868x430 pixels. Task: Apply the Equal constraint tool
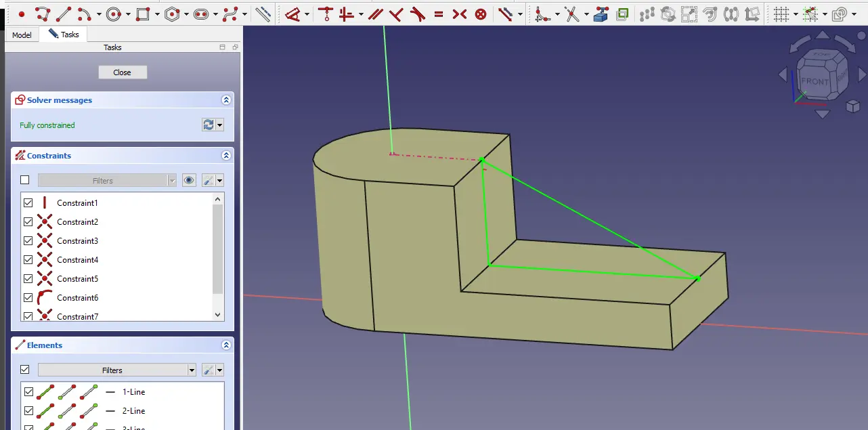click(x=439, y=14)
